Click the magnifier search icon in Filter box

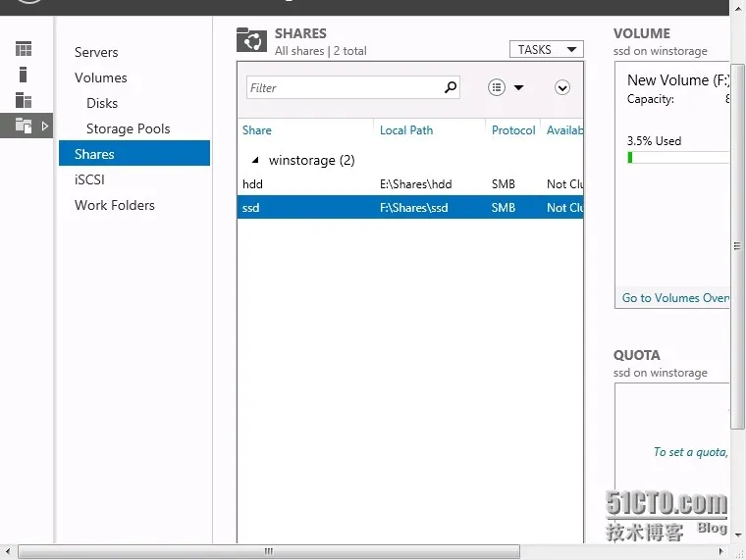click(451, 87)
